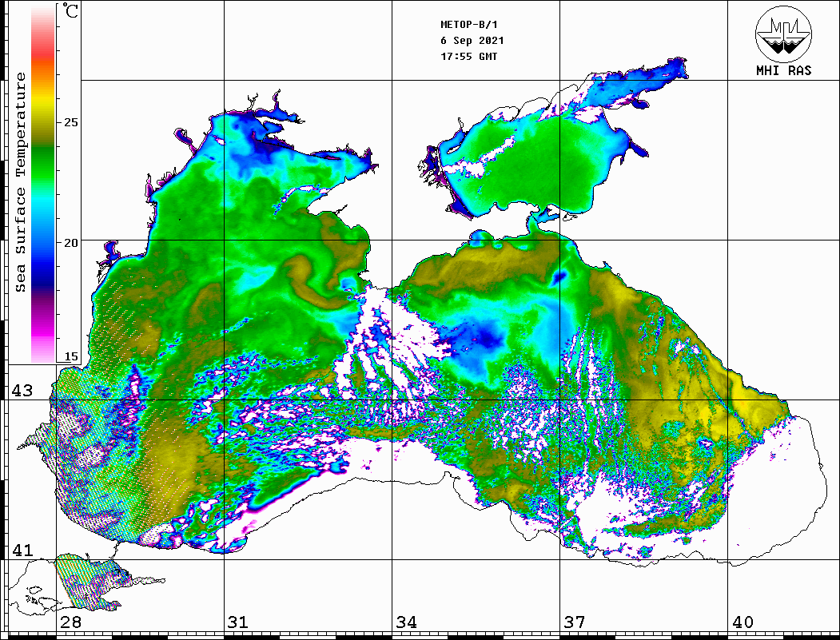The image size is (840, 640).
Task: Click longitude label 31
Action: coord(238,622)
